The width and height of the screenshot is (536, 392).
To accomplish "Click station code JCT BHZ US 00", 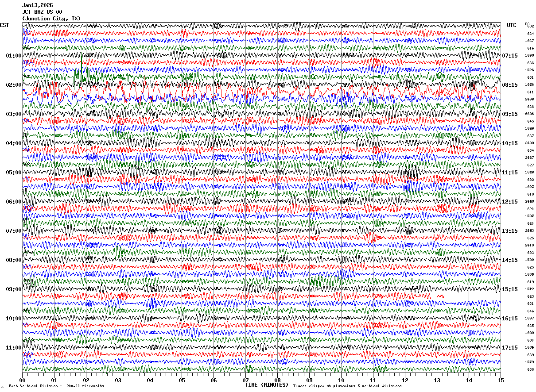I will [42, 12].
